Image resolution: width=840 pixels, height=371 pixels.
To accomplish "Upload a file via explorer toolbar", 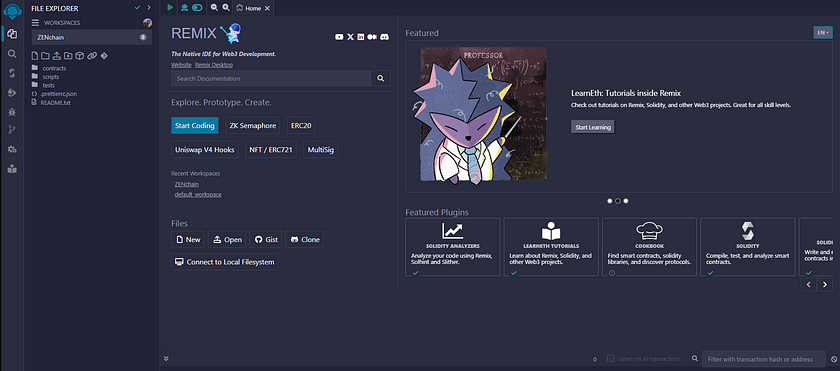I will pyautogui.click(x=57, y=56).
